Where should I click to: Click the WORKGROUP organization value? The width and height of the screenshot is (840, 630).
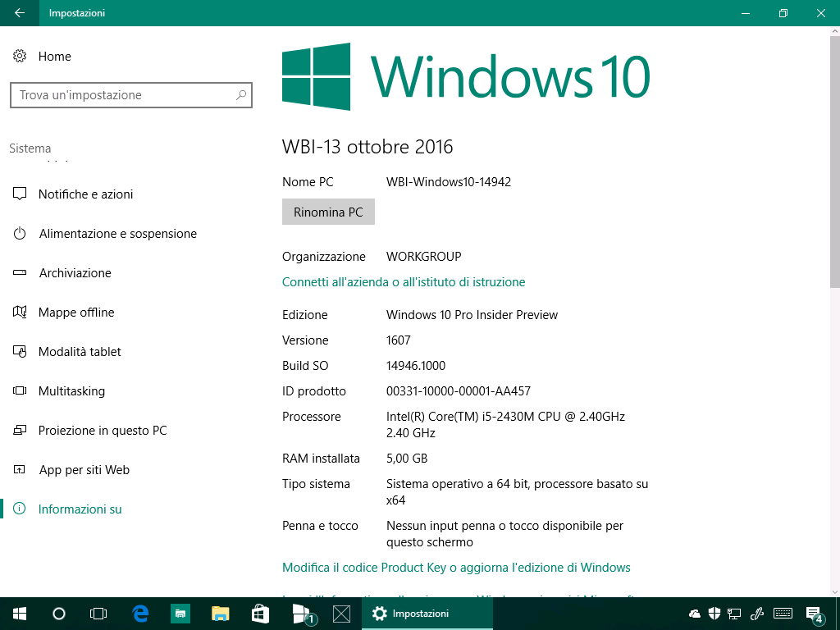coord(424,257)
